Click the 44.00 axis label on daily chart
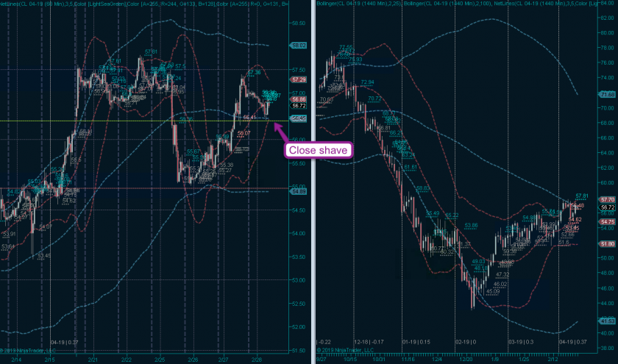Viewport: 618px width, 364px height. [x=607, y=303]
